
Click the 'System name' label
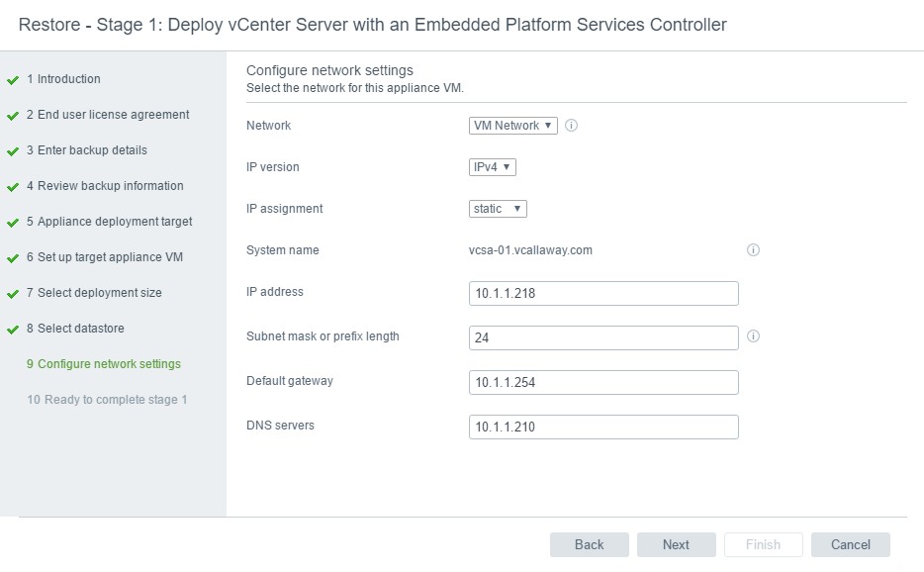(x=283, y=250)
